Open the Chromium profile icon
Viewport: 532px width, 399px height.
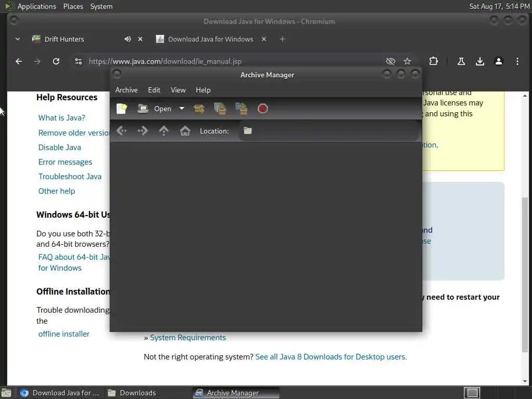click(498, 61)
